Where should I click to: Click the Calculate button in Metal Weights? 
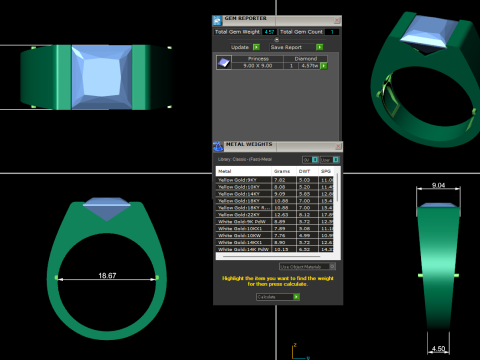click(x=278, y=297)
